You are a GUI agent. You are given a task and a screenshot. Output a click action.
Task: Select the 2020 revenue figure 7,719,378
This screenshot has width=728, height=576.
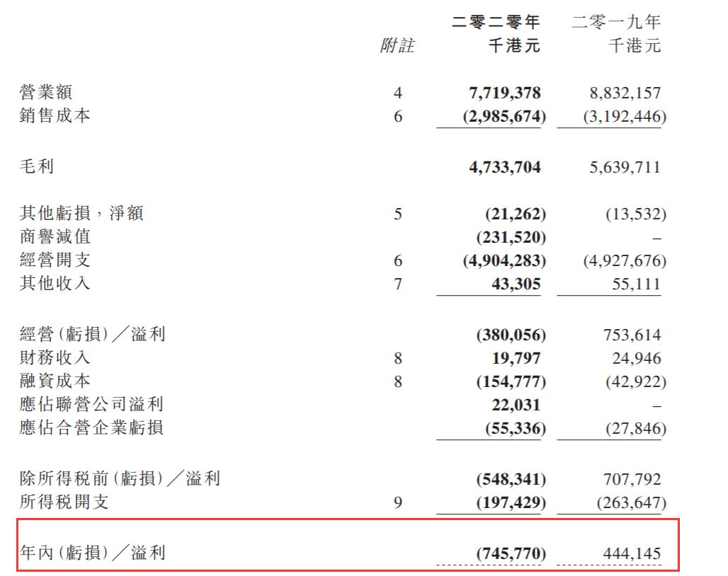point(505,92)
